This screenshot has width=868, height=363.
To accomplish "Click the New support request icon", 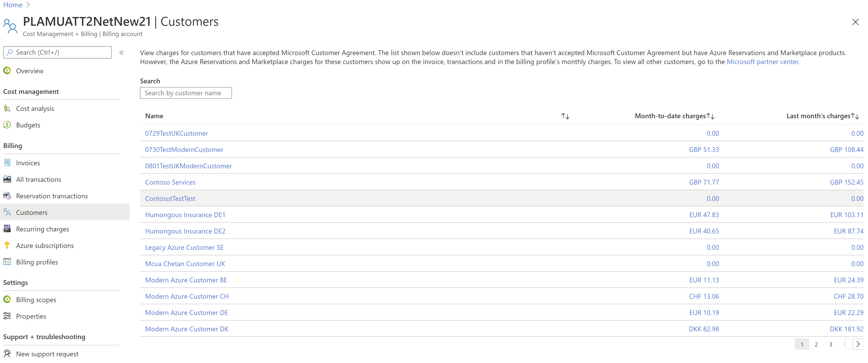I will tap(7, 354).
